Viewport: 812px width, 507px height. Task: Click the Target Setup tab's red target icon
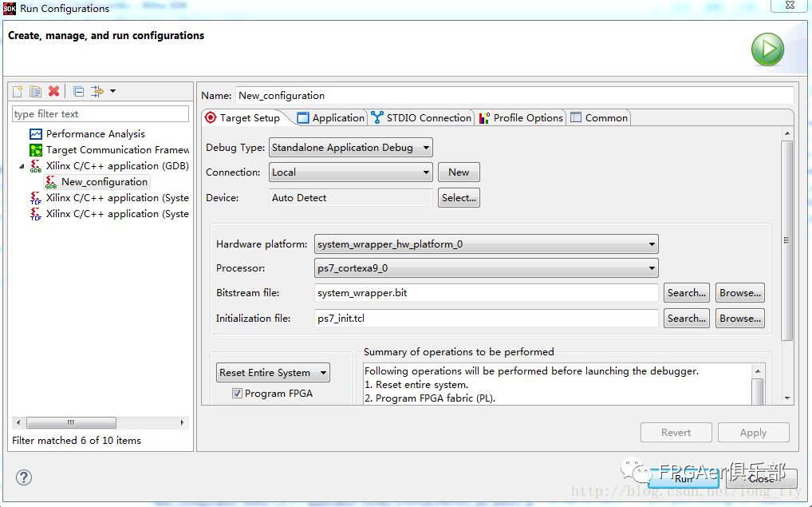tap(211, 117)
